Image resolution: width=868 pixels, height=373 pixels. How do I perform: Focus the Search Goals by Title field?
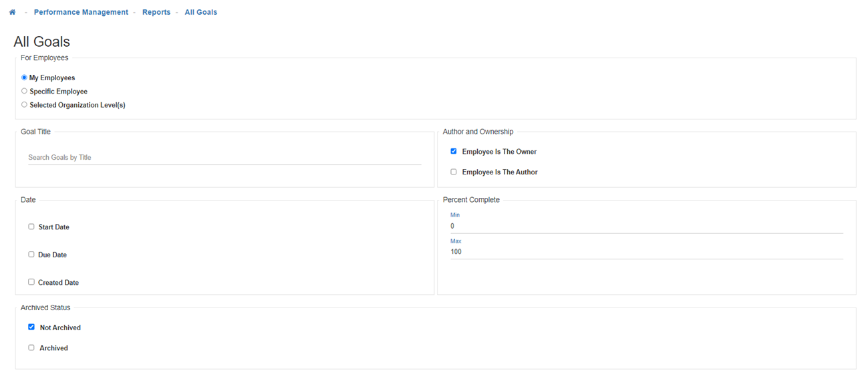(224, 158)
